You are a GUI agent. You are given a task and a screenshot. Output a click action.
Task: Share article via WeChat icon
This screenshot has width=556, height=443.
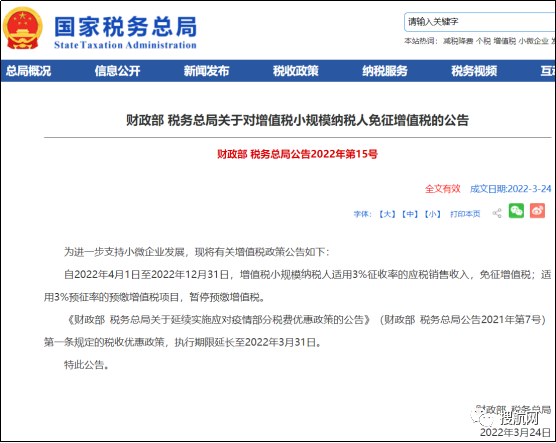516,211
